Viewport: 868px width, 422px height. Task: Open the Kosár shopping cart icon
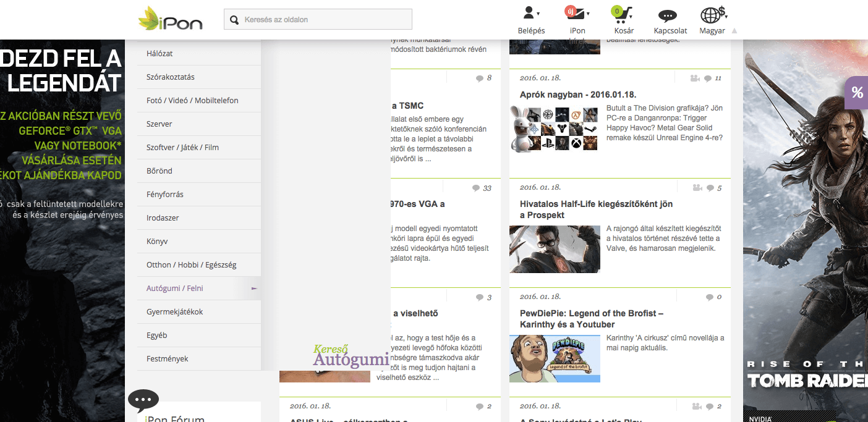(x=622, y=14)
